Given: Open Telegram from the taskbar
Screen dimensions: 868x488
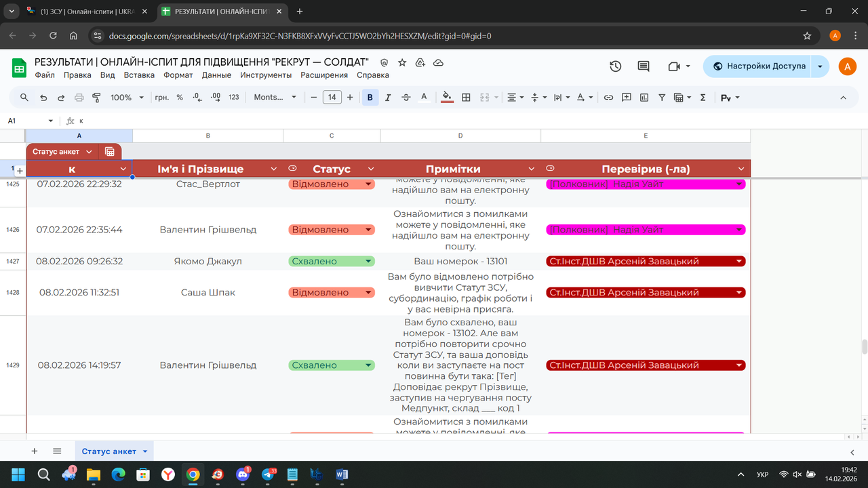Looking at the screenshot, I should [268, 474].
